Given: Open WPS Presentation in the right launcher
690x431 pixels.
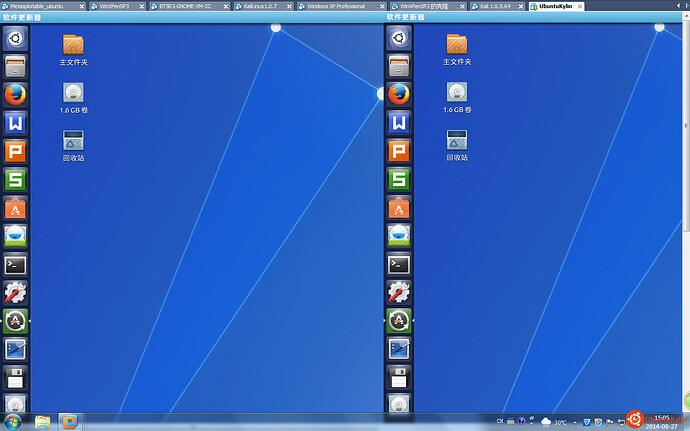Looking at the screenshot, I should tap(399, 151).
